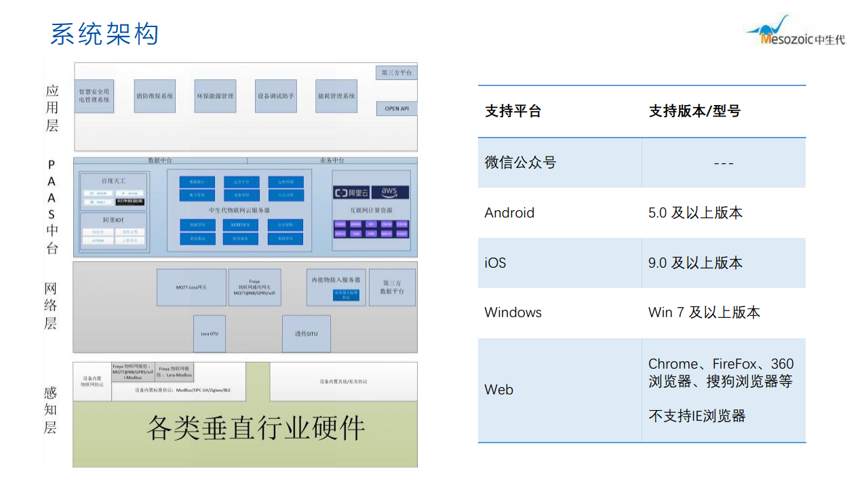Click the 感知层 side label
Viewport: 868px width, 488px height.
pyautogui.click(x=52, y=410)
